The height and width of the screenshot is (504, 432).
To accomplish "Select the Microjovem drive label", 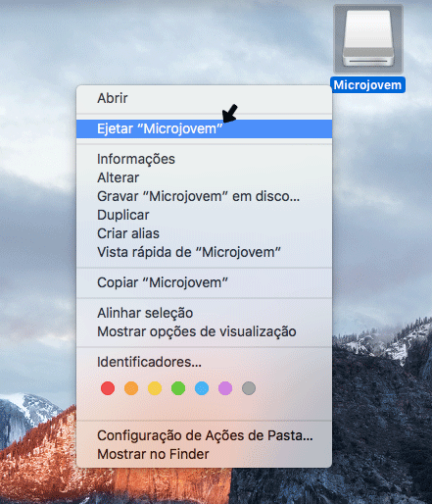I will 367,85.
